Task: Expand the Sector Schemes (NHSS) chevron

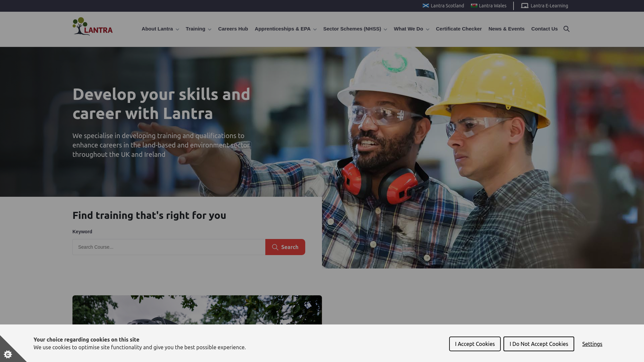Action: pyautogui.click(x=385, y=29)
